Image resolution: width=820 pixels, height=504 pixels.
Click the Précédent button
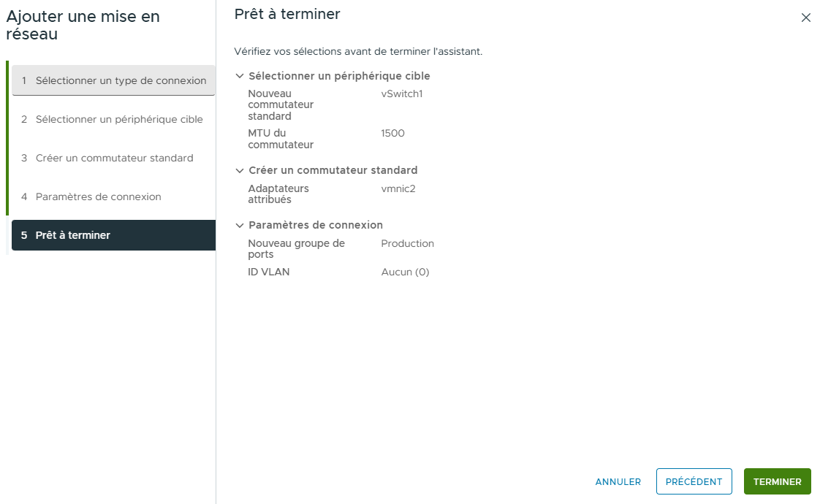pyautogui.click(x=694, y=481)
